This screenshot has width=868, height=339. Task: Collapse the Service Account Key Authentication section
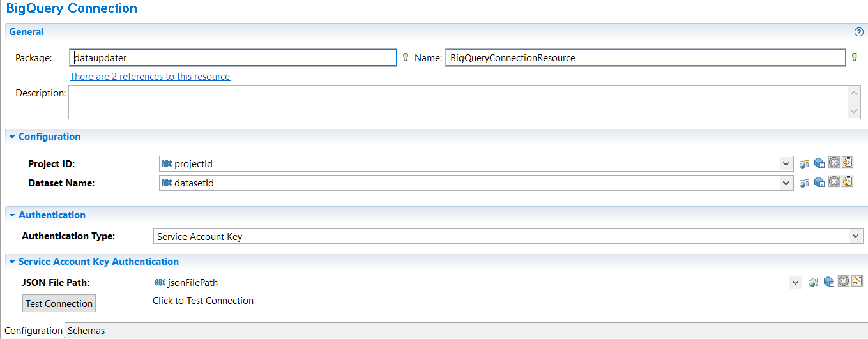12,262
